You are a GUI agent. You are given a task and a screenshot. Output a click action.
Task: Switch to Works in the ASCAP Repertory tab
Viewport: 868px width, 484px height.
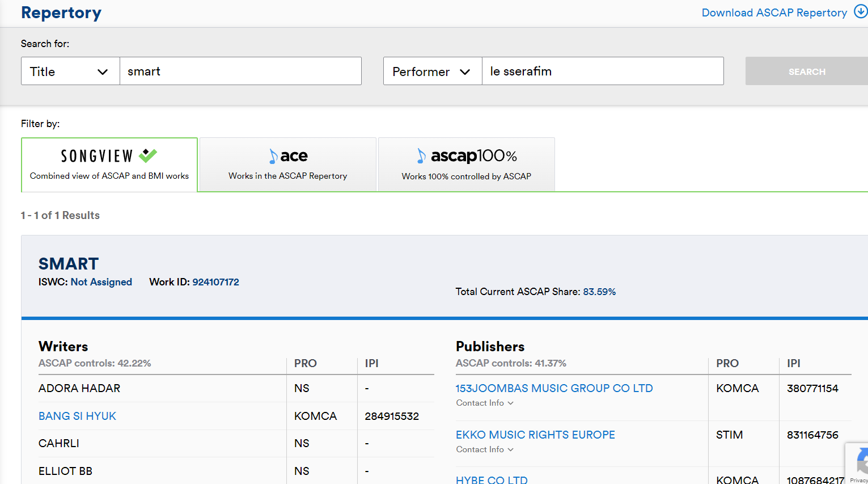point(288,165)
